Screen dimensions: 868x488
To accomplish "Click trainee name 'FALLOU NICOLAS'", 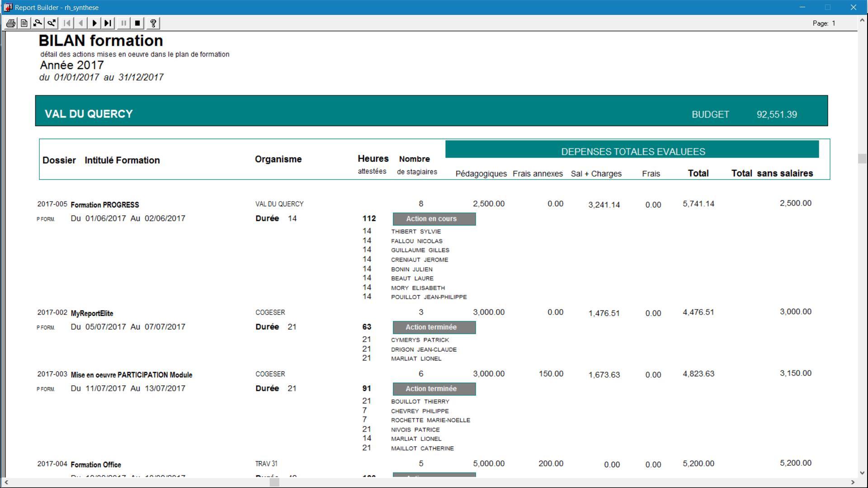I will coord(417,241).
